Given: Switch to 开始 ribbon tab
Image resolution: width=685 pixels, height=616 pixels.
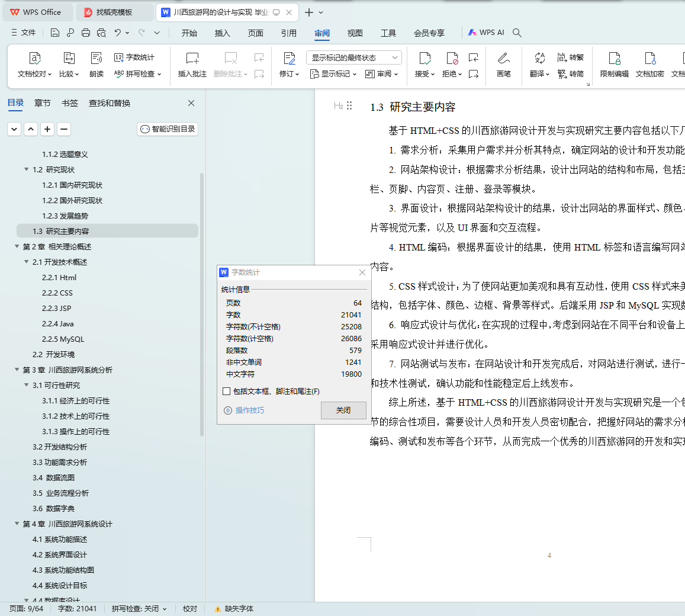Looking at the screenshot, I should [x=189, y=33].
